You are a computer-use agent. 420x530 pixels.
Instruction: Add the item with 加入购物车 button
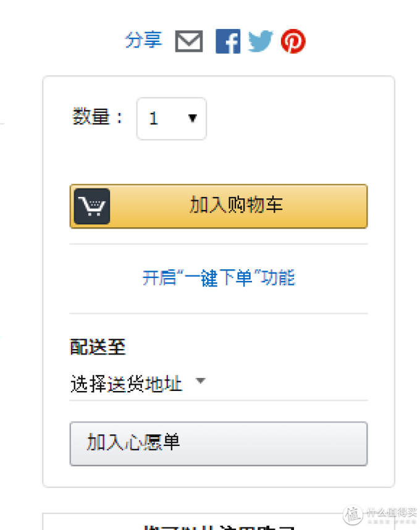point(219,206)
